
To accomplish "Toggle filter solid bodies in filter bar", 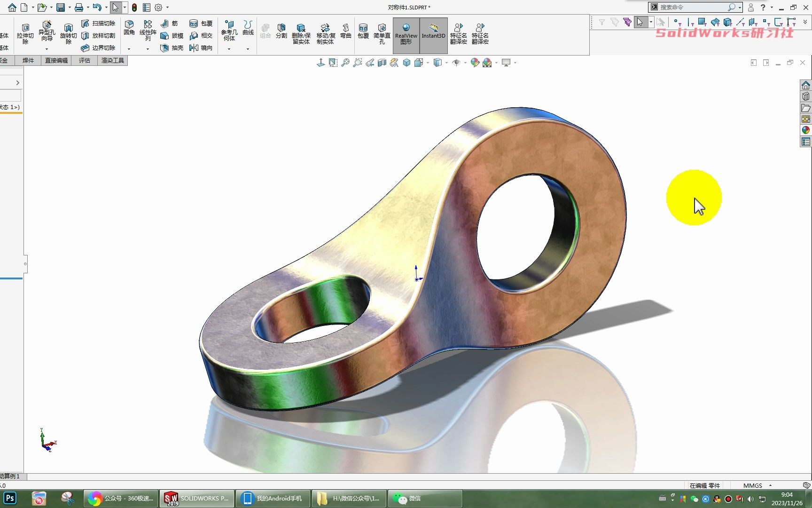I will pyautogui.click(x=727, y=22).
